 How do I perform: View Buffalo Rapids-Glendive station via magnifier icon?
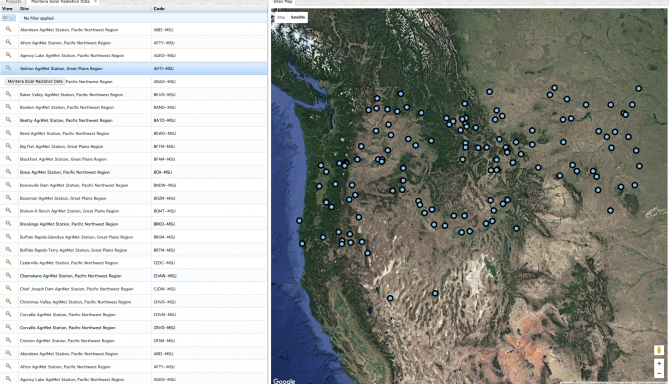pyautogui.click(x=8, y=236)
